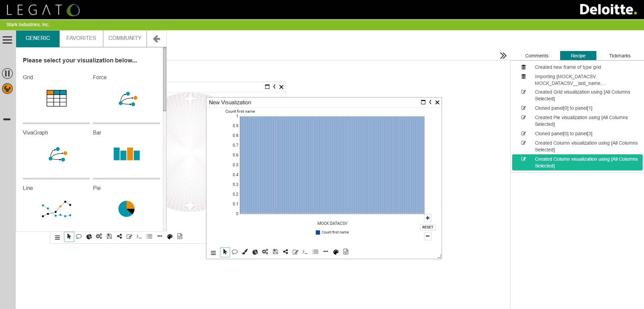Click code file icon in back panel toolbar
Viewport: 644px width, 309px height.
180,236
